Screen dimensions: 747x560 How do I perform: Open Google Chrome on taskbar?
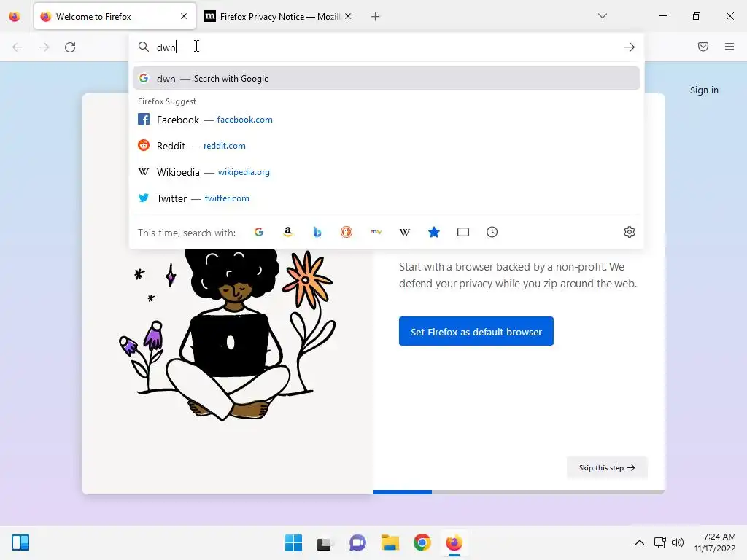coord(422,542)
